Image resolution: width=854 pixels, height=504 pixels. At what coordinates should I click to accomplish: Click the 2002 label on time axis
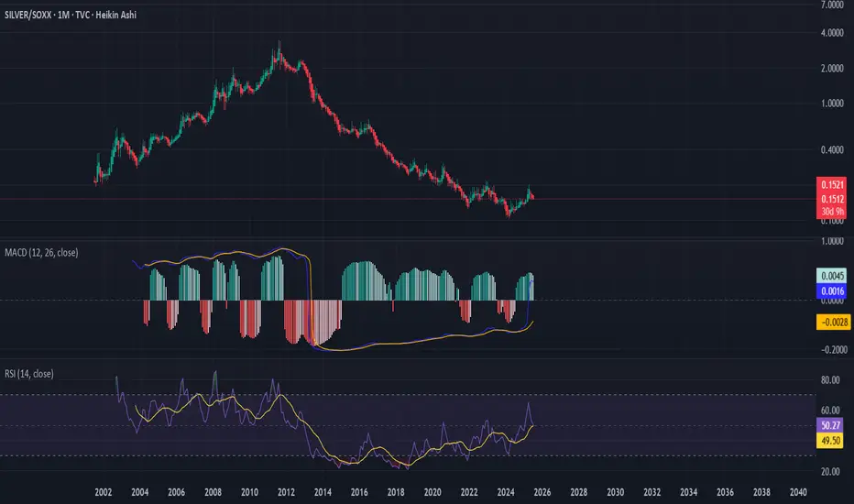click(103, 493)
